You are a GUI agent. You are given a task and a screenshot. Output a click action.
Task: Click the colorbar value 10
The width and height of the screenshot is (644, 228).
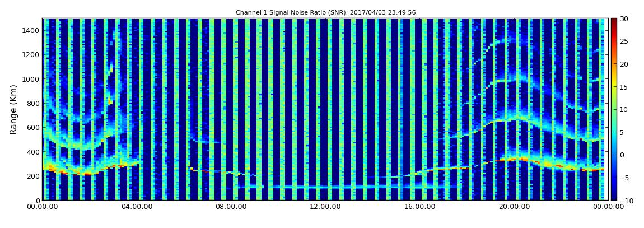click(x=624, y=110)
